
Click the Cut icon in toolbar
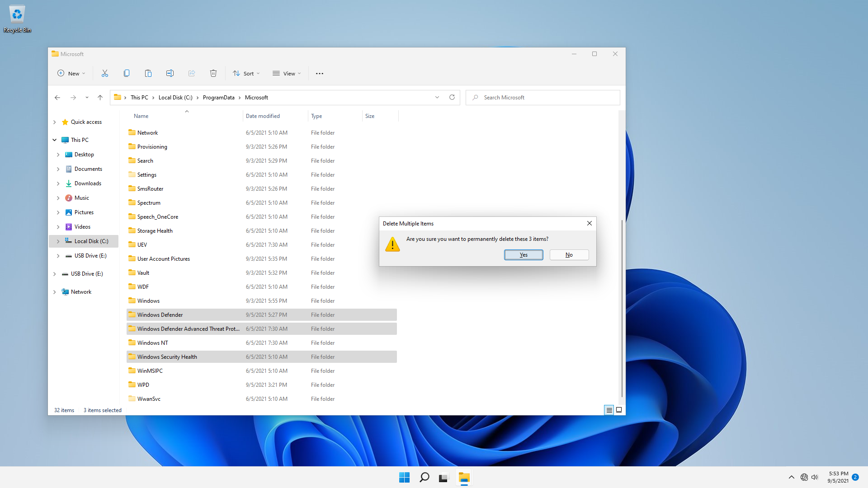point(104,73)
